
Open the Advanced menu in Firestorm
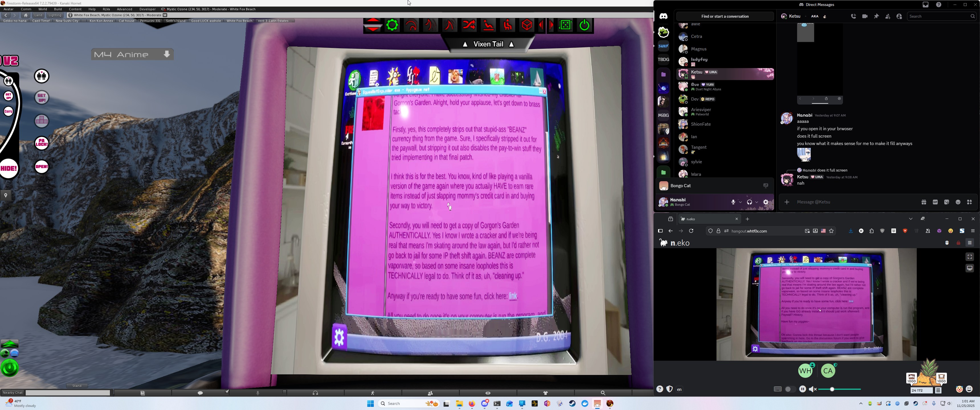click(x=124, y=9)
